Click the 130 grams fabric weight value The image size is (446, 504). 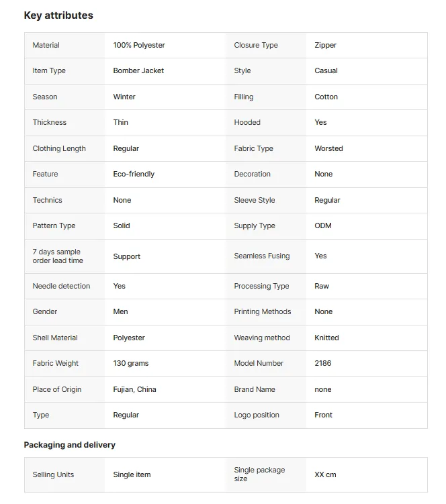click(x=131, y=363)
